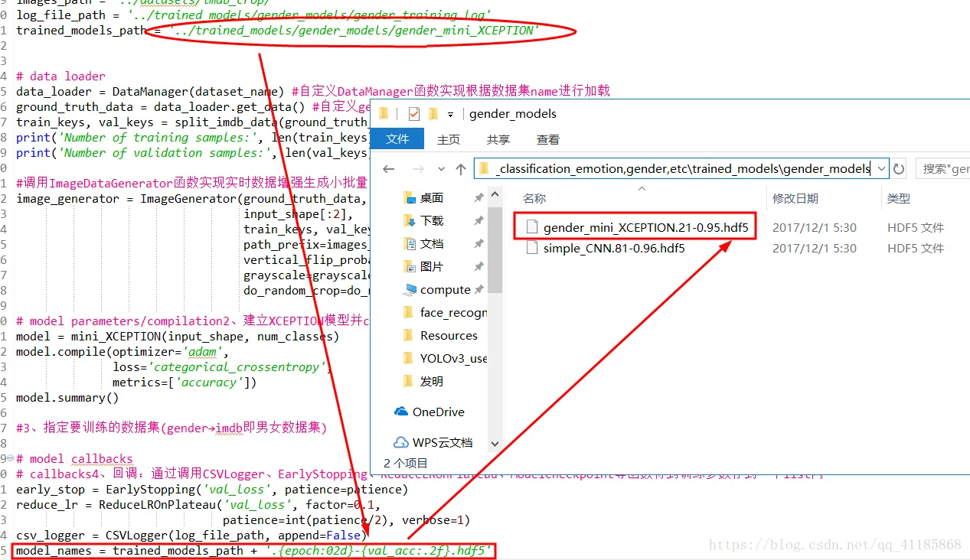Open the YOLOv3_use folder in navigation pane
The image size is (970, 560).
(453, 358)
